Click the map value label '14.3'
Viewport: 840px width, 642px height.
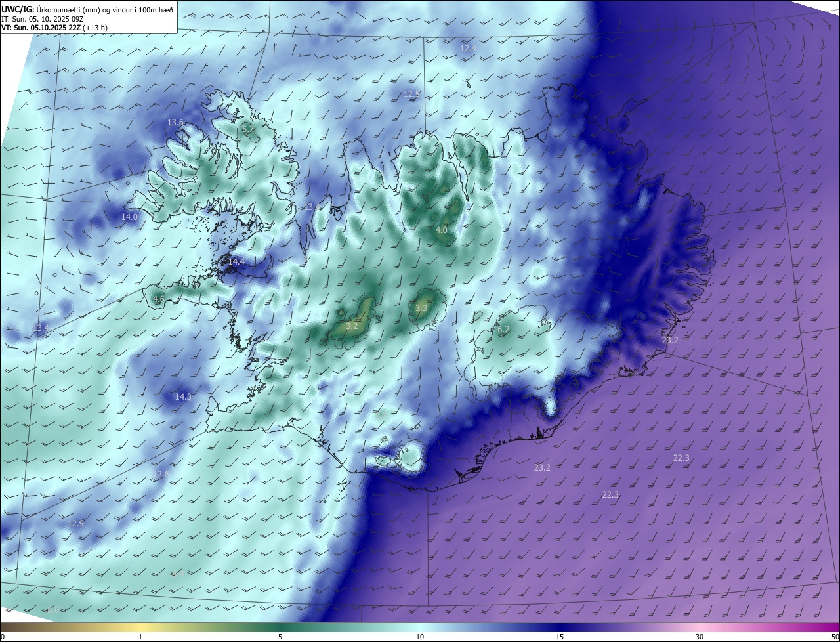(x=183, y=396)
